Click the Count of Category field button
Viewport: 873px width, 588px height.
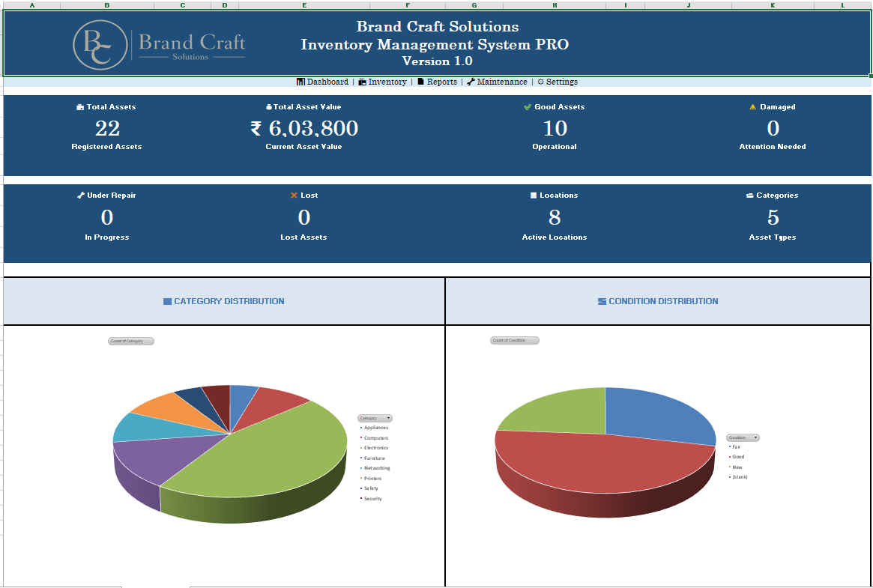131,341
